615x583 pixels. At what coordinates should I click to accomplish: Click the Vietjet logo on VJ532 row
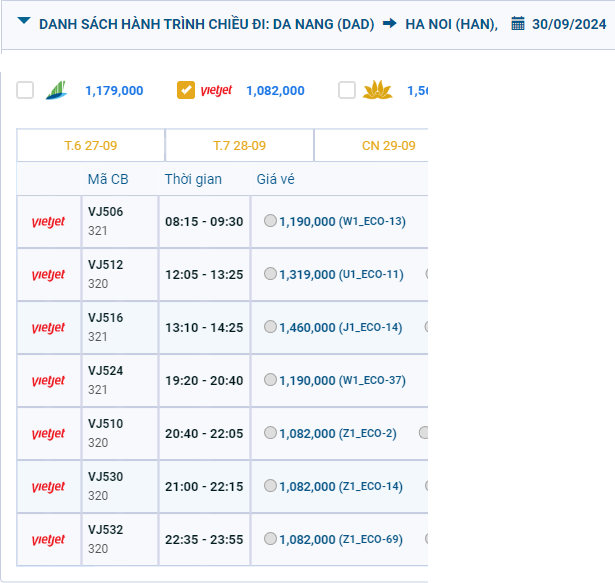48,540
